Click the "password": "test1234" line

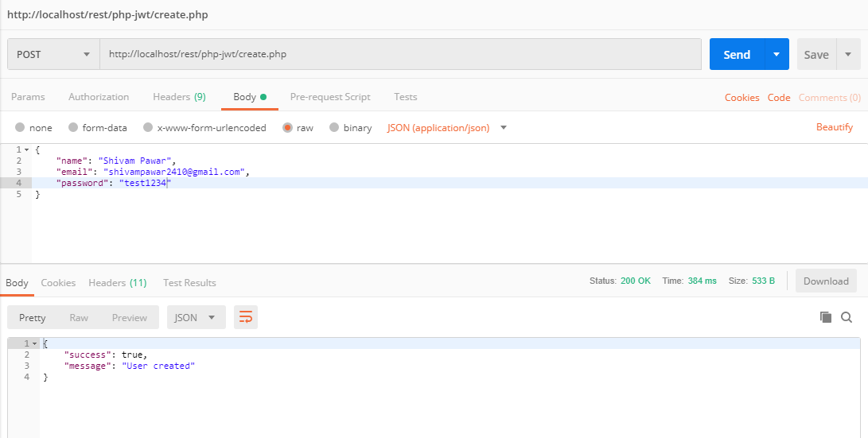coord(114,183)
